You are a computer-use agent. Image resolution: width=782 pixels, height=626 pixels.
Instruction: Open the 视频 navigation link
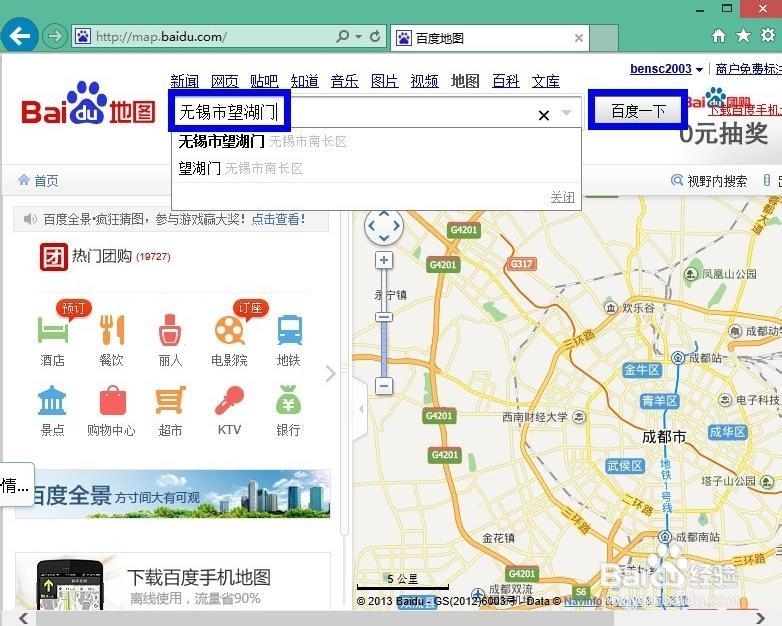click(x=424, y=81)
